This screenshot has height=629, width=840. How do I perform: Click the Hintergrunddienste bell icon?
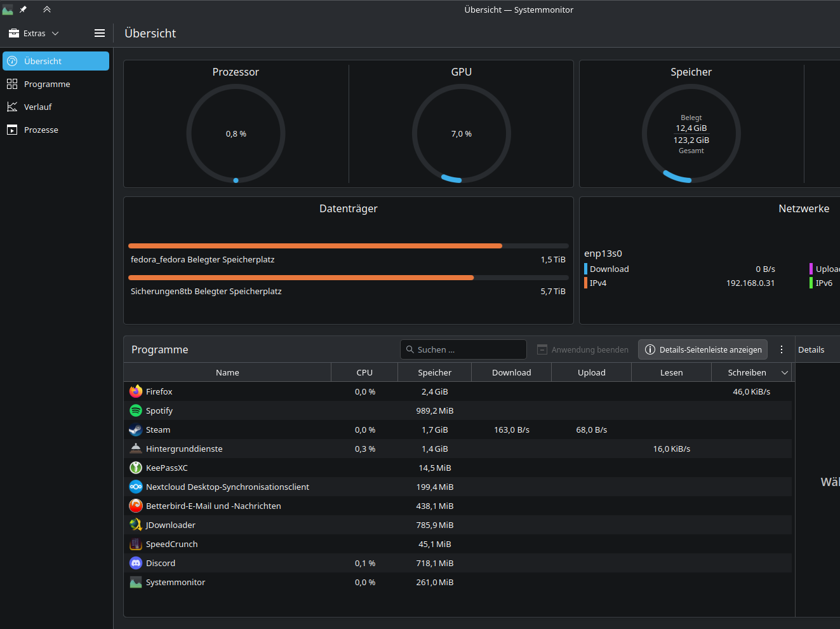click(136, 449)
